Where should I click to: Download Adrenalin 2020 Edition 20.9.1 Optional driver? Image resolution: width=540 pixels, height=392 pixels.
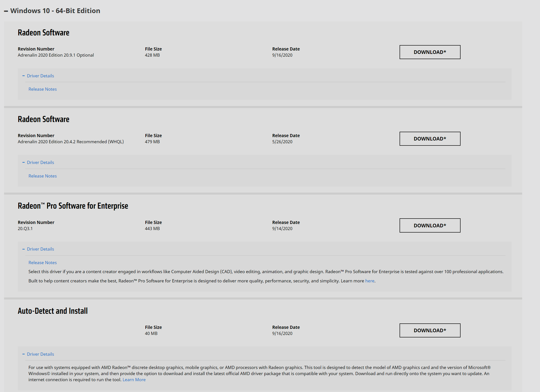tap(430, 52)
